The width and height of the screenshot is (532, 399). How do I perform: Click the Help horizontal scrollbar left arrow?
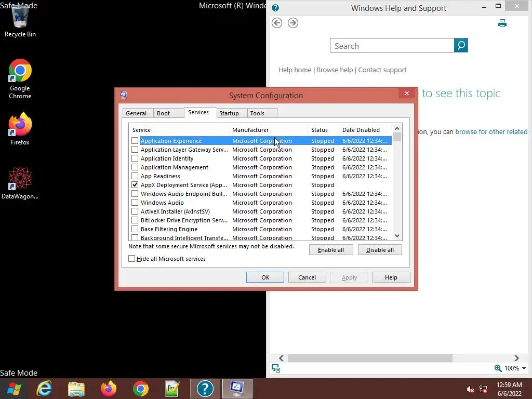point(281,358)
